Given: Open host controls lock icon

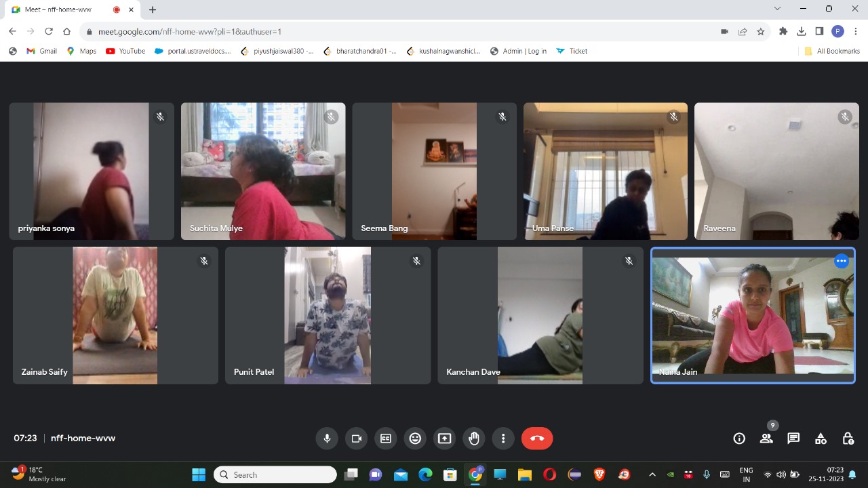Looking at the screenshot, I should (848, 439).
